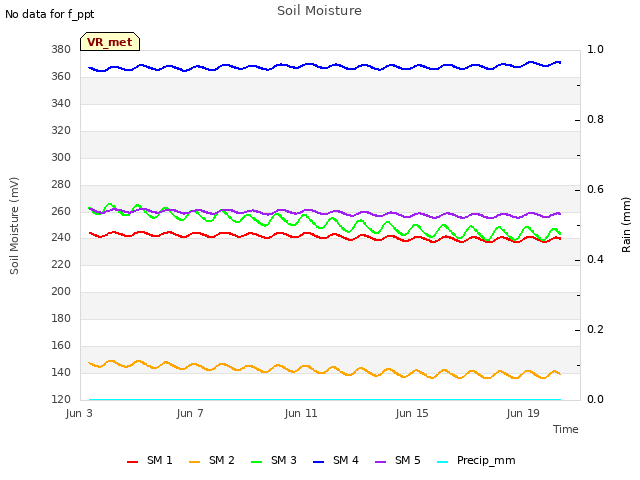Toggle SM 4 series in legend
This screenshot has height=480, width=640.
pos(336,460)
